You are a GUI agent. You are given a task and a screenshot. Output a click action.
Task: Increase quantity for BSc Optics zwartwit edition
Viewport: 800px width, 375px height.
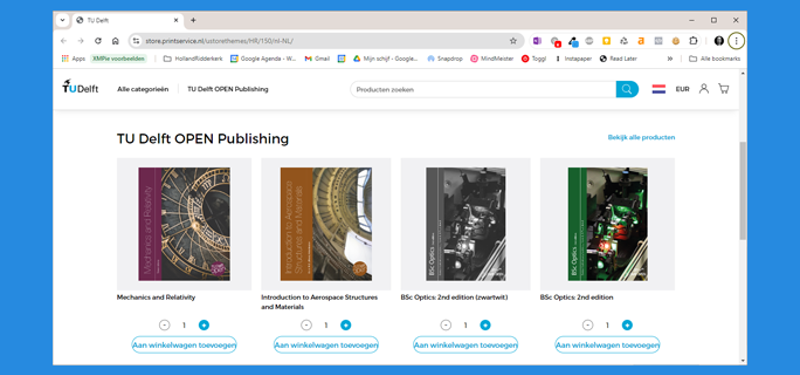pyautogui.click(x=485, y=325)
